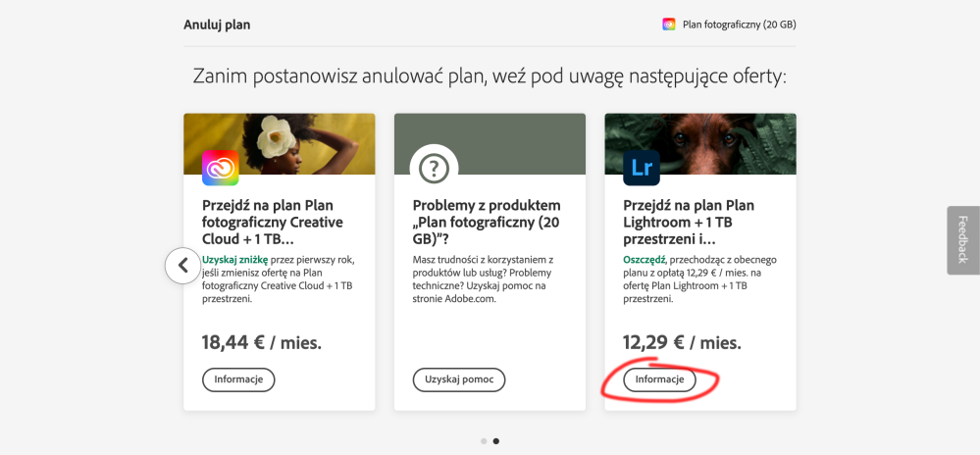Click the Masz trudności z korzystaniem description

pos(482,279)
